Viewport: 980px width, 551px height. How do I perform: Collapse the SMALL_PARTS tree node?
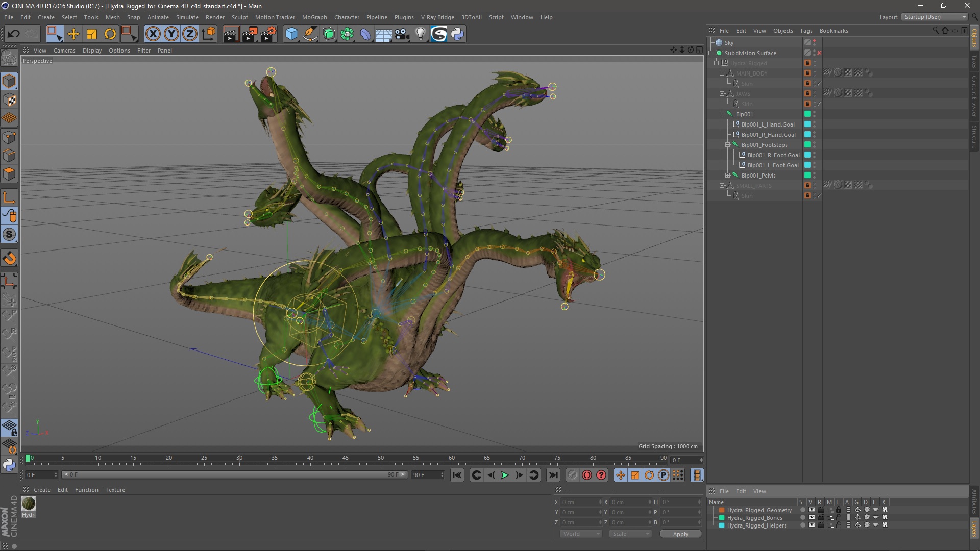click(x=722, y=186)
